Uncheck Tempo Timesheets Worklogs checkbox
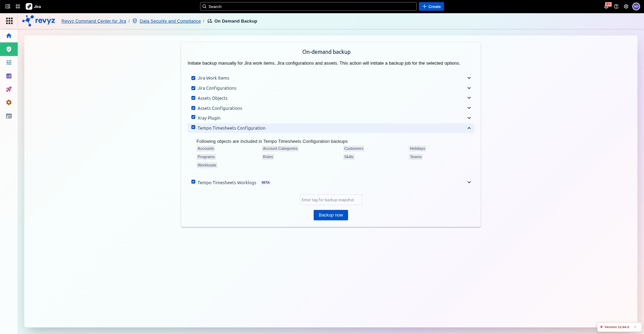The image size is (644, 334). tap(193, 182)
